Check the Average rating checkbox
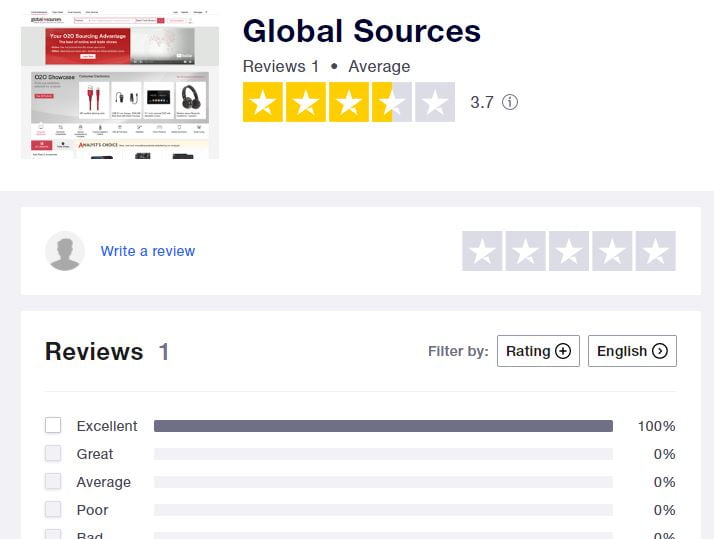The width and height of the screenshot is (714, 539). click(53, 481)
